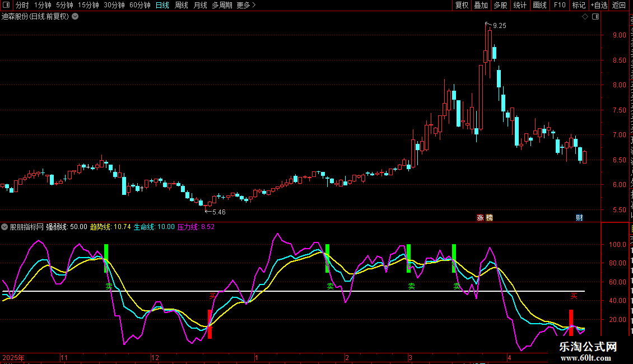Switch to 周线 weekly chart
This screenshot has height=364, width=633.
pyautogui.click(x=181, y=5)
